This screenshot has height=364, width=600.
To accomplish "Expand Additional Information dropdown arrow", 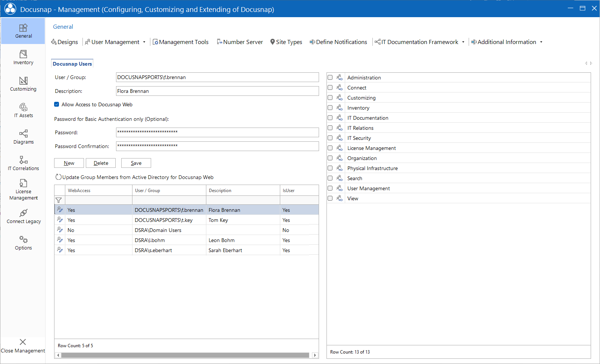I will click(541, 42).
